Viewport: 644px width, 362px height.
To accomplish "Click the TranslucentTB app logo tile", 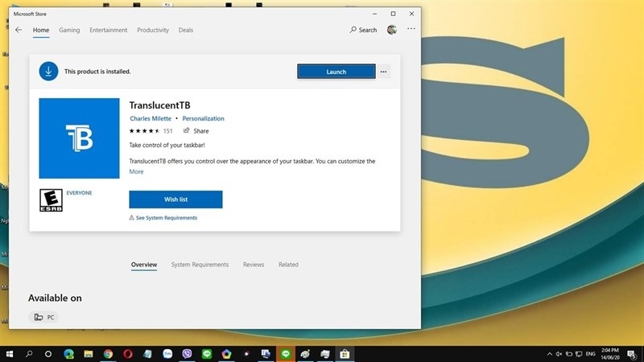I will 79,138.
